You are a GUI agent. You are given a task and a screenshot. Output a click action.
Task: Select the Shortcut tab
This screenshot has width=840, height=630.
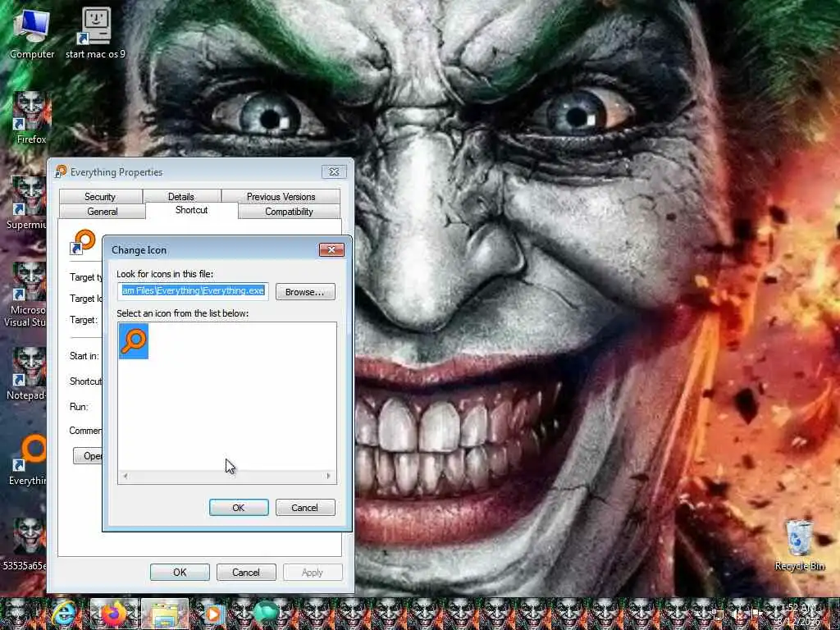click(x=191, y=210)
